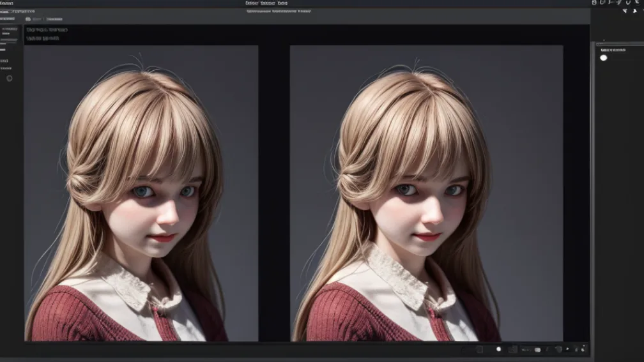Toggle the white circle in the right panel

point(604,58)
